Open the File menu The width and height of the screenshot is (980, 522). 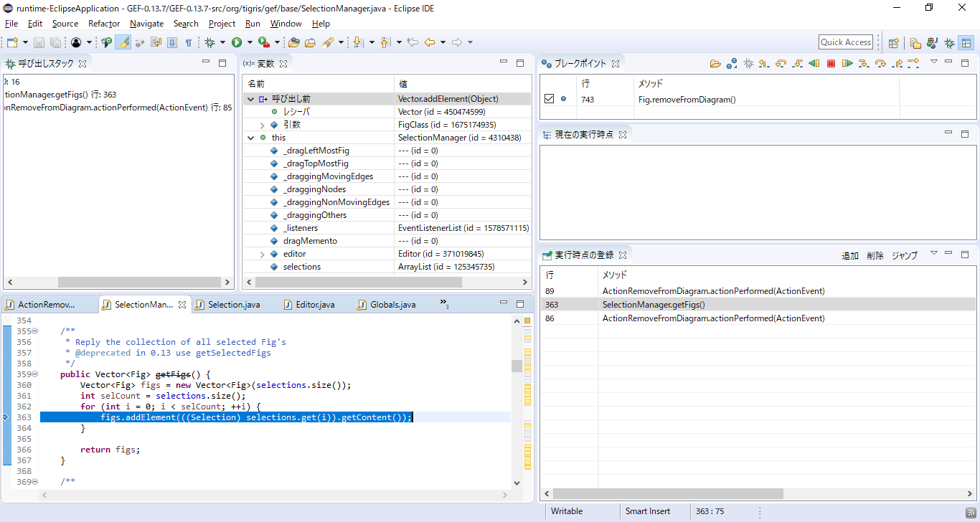[11, 24]
